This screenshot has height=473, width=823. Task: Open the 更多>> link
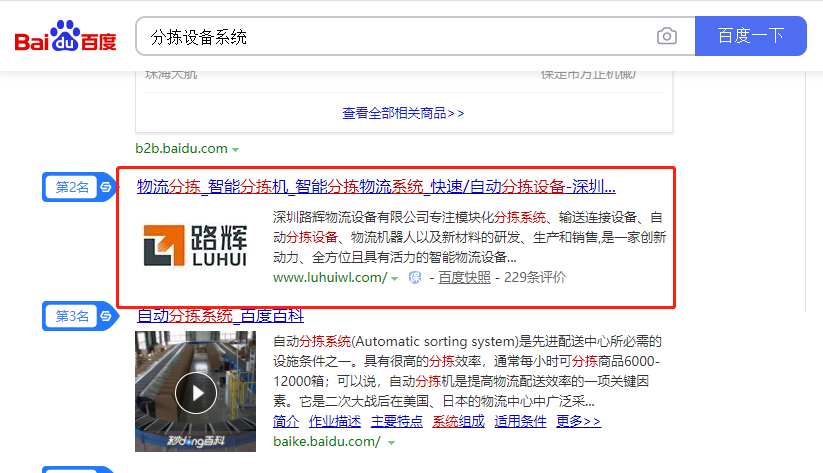(x=578, y=421)
